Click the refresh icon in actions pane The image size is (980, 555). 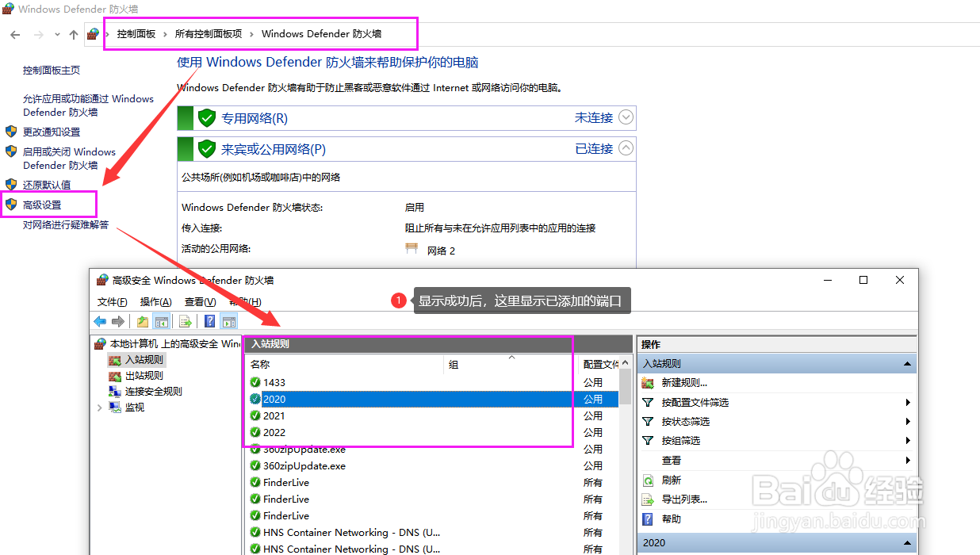(648, 480)
